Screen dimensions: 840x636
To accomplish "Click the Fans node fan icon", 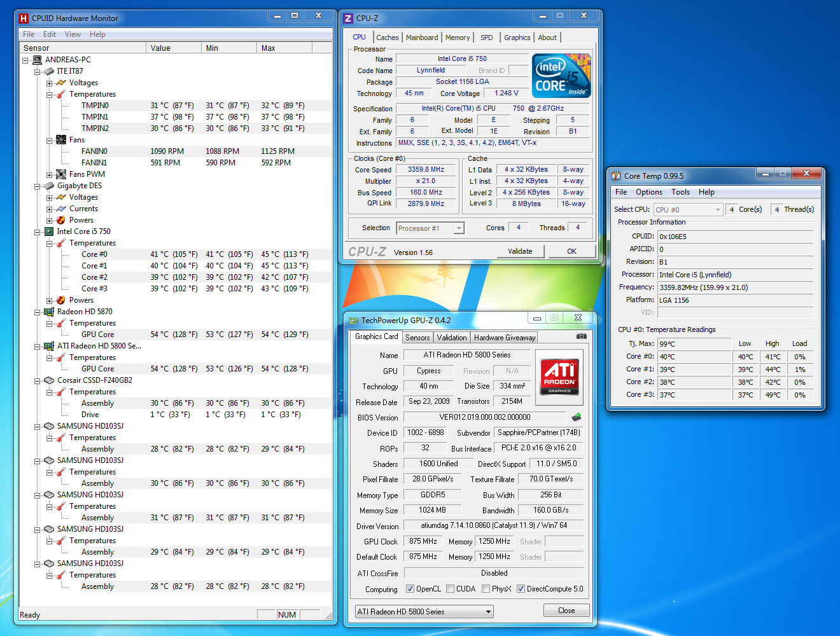I will pos(61,140).
